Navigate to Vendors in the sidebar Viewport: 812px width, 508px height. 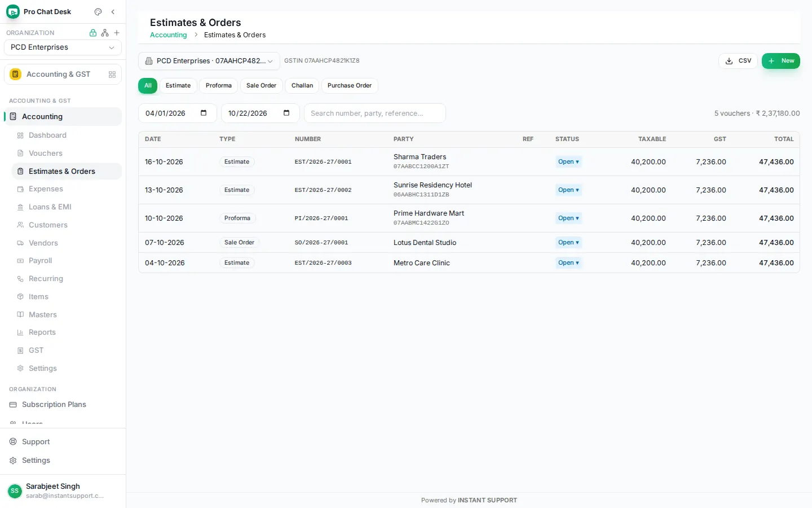pyautogui.click(x=67, y=243)
